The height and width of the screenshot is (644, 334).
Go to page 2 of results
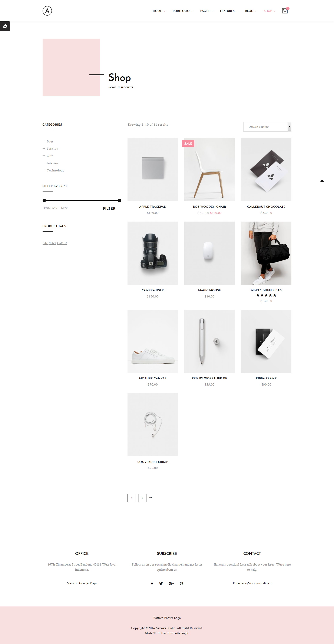(142, 498)
